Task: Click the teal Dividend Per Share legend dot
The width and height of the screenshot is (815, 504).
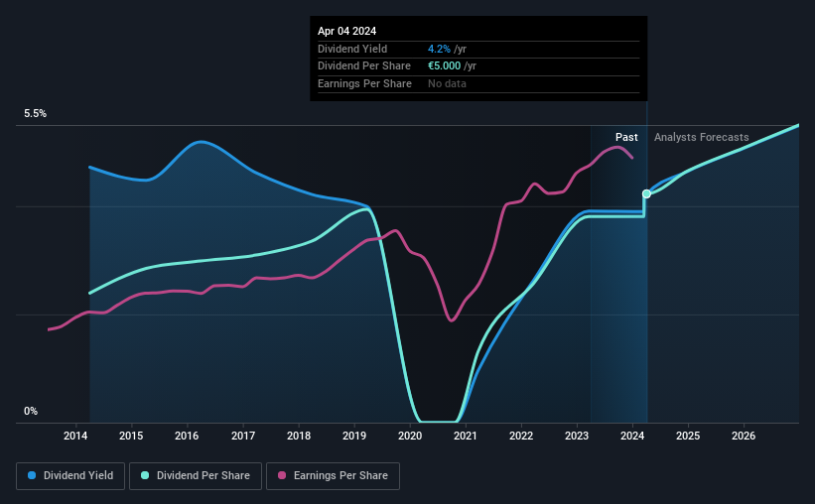Action: (x=145, y=475)
